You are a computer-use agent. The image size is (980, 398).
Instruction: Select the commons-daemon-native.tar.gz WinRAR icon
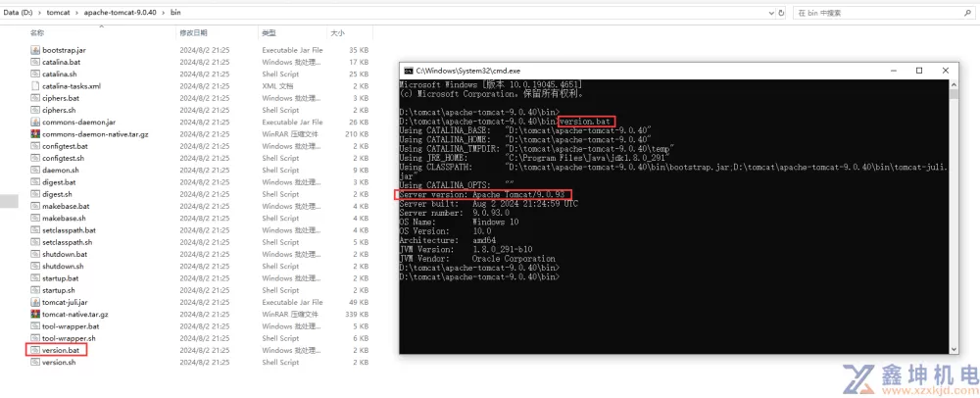pyautogui.click(x=35, y=133)
